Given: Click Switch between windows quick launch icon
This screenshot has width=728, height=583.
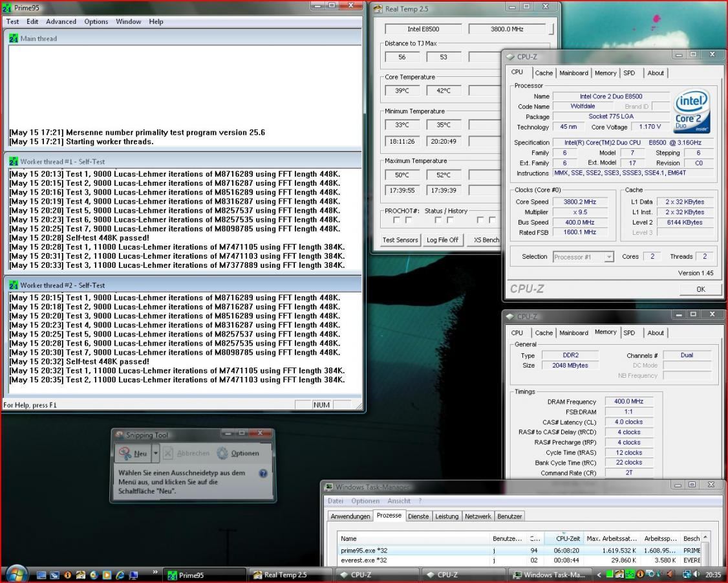Looking at the screenshot, I should pos(54,575).
